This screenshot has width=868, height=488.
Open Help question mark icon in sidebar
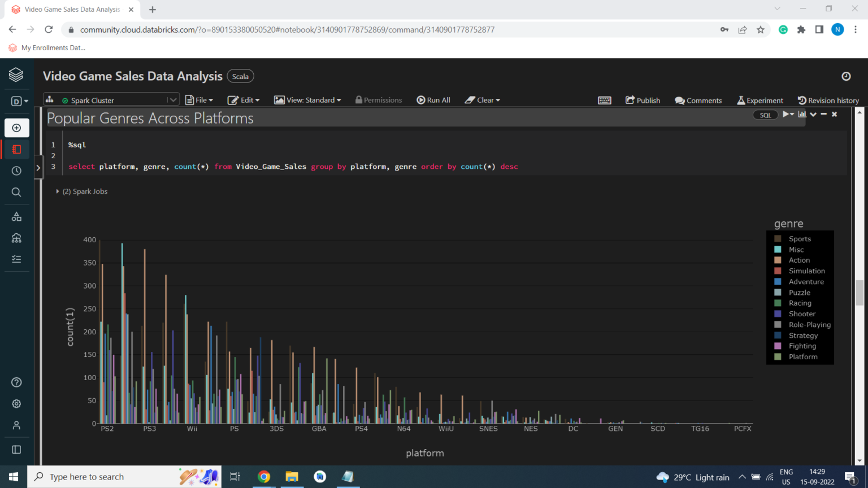16,382
